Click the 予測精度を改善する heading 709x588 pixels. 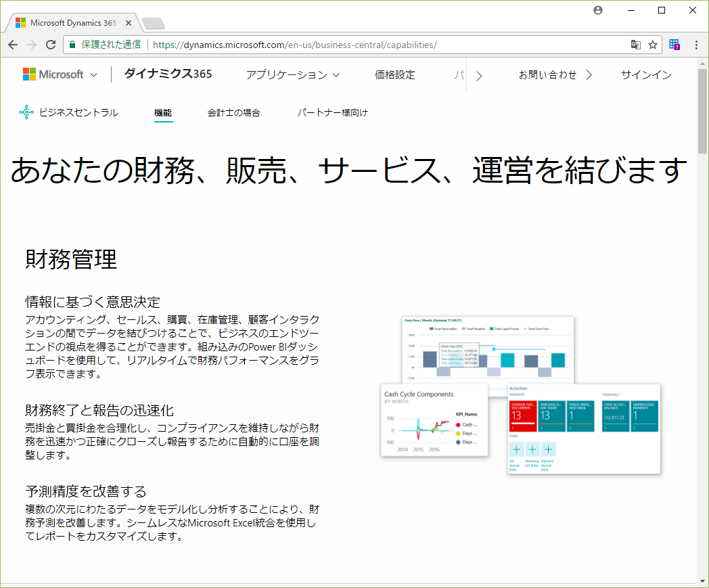[x=86, y=491]
